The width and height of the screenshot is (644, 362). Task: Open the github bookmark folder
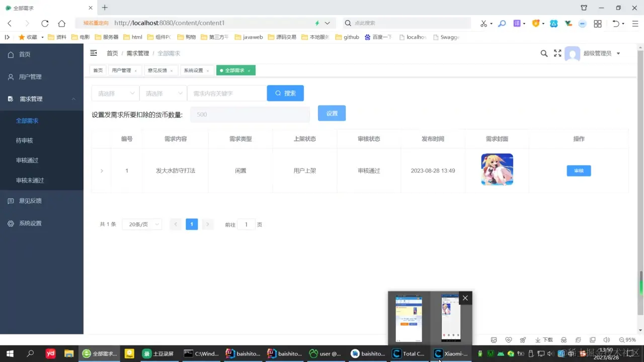[x=347, y=37]
